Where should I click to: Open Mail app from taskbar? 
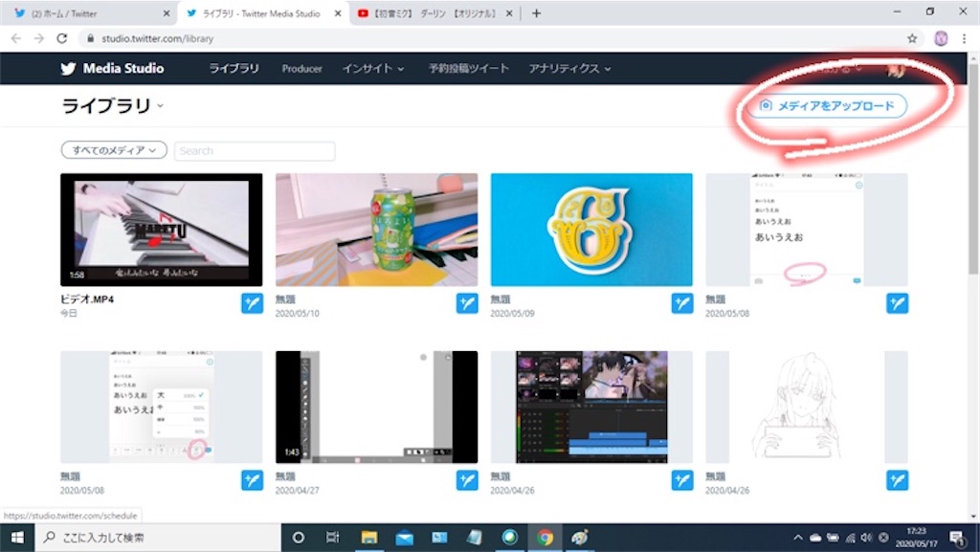click(x=405, y=538)
